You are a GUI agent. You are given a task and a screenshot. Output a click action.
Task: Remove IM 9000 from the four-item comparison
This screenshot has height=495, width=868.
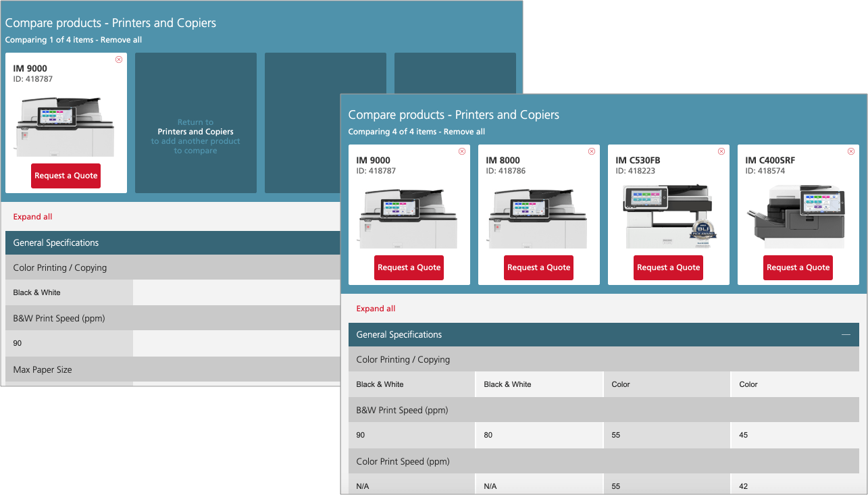[462, 151]
